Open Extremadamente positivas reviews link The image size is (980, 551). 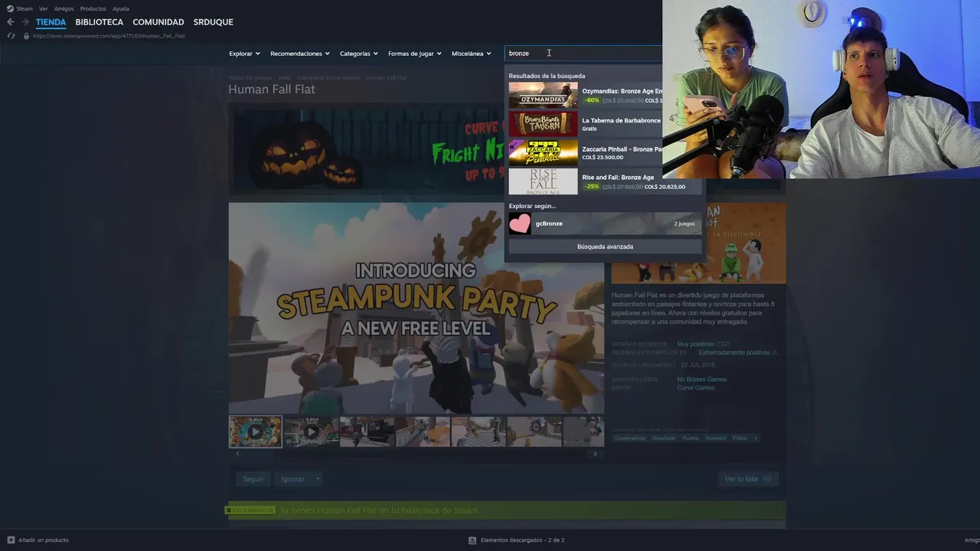pyautogui.click(x=733, y=353)
